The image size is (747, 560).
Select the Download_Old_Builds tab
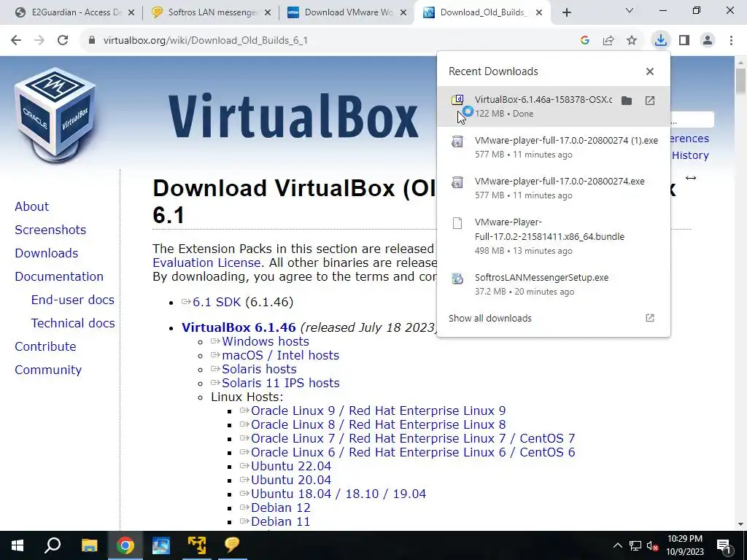pos(483,12)
